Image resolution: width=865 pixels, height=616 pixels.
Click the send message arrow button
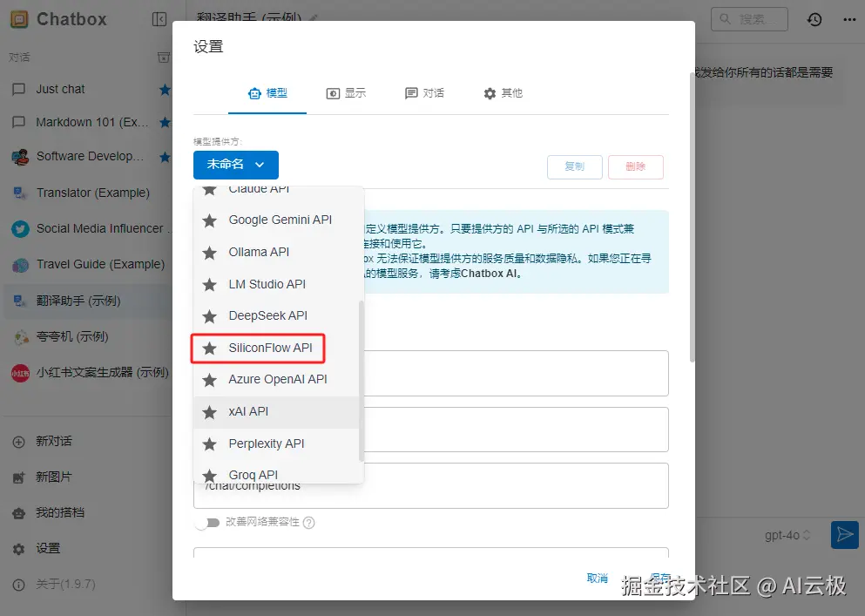coord(845,535)
